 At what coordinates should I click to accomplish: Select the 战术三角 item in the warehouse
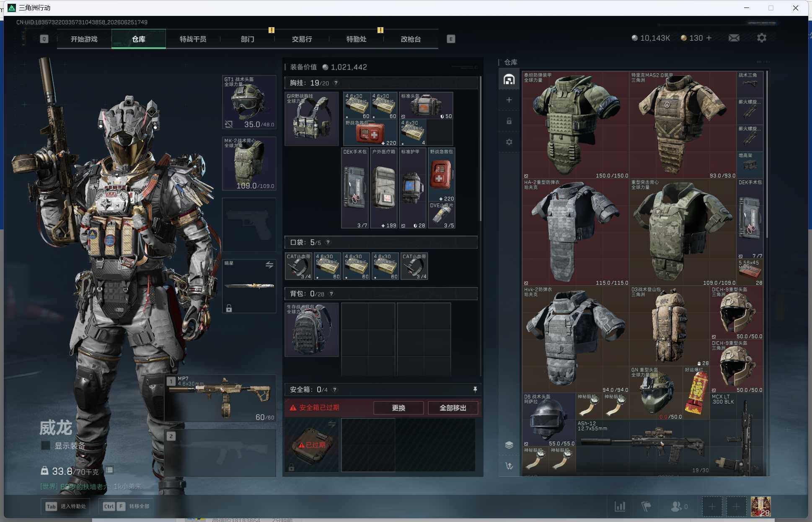pyautogui.click(x=750, y=85)
